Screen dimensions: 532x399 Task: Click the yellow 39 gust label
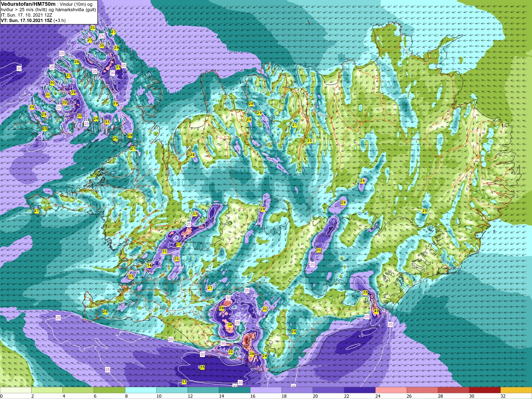pos(73,92)
